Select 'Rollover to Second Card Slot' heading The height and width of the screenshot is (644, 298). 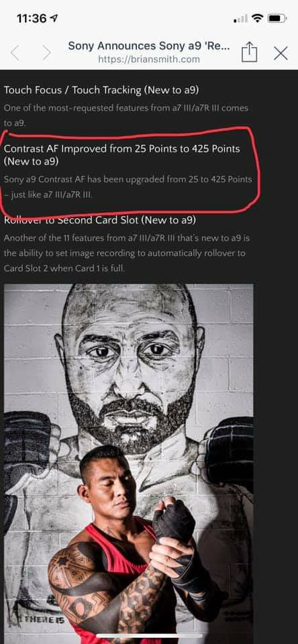[100, 220]
